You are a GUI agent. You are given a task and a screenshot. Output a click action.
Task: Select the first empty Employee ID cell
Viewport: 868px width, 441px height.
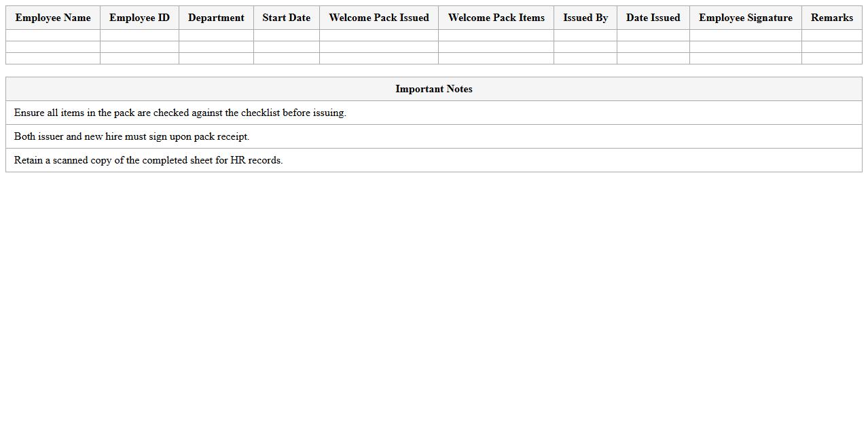tap(139, 35)
